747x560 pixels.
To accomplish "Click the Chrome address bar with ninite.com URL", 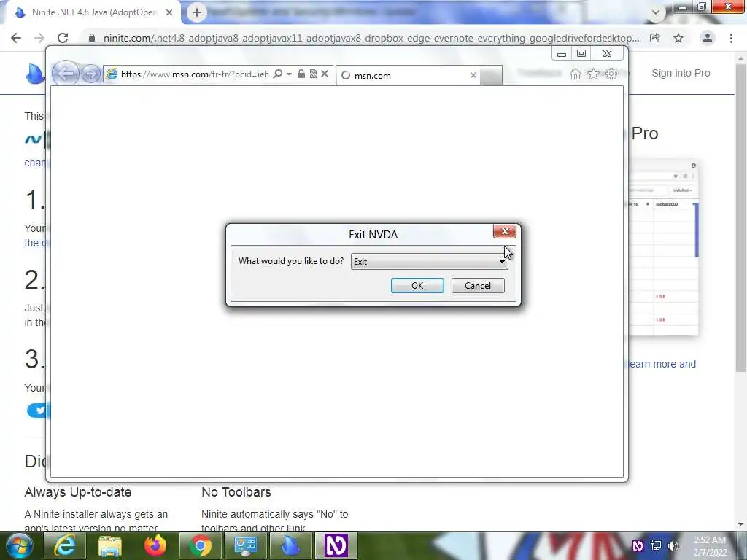I will click(371, 38).
